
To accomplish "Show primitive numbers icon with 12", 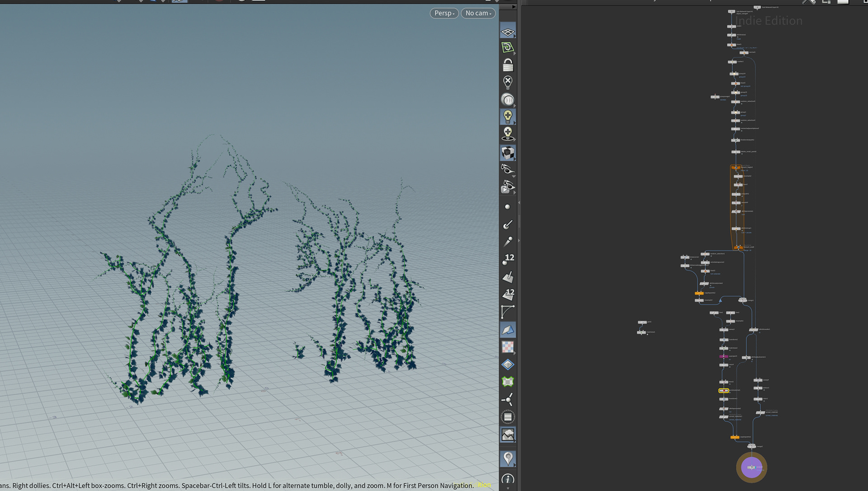I will point(508,294).
